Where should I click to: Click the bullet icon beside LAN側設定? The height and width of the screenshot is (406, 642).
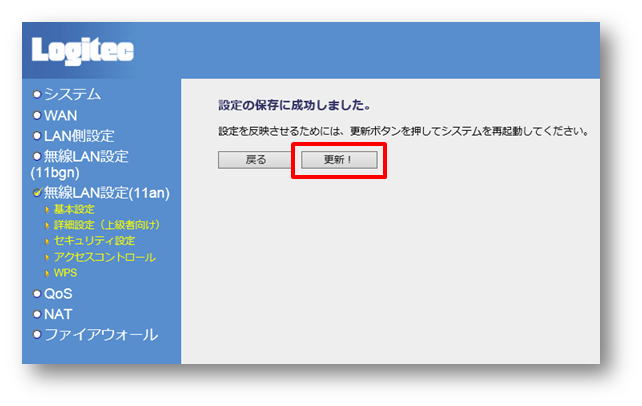pos(37,135)
